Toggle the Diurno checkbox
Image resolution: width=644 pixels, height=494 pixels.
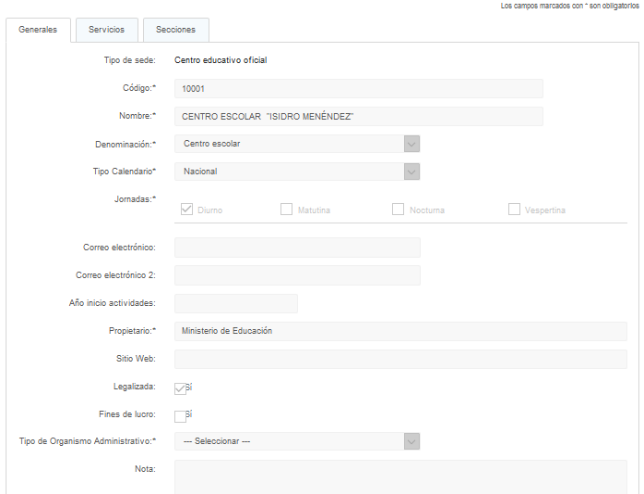186,210
